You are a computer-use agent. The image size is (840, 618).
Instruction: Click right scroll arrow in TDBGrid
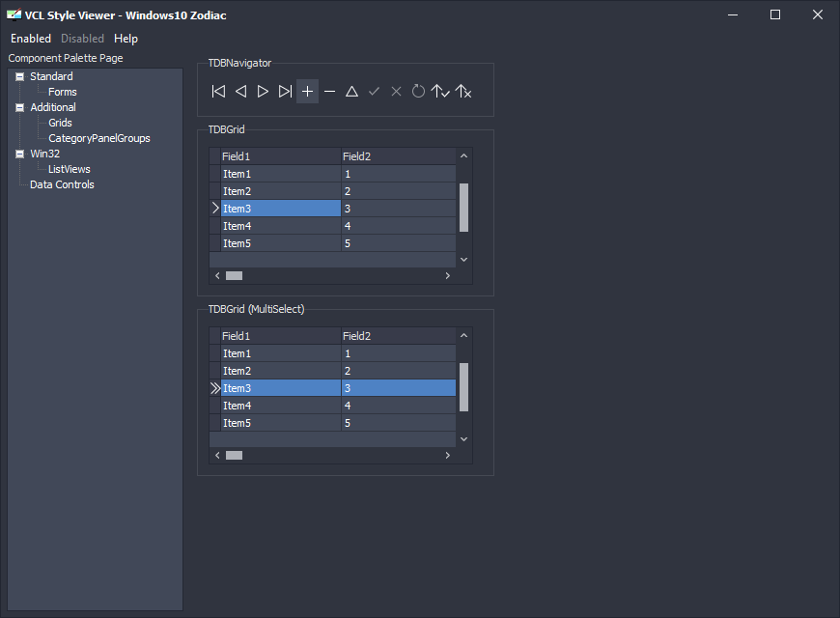(x=448, y=275)
